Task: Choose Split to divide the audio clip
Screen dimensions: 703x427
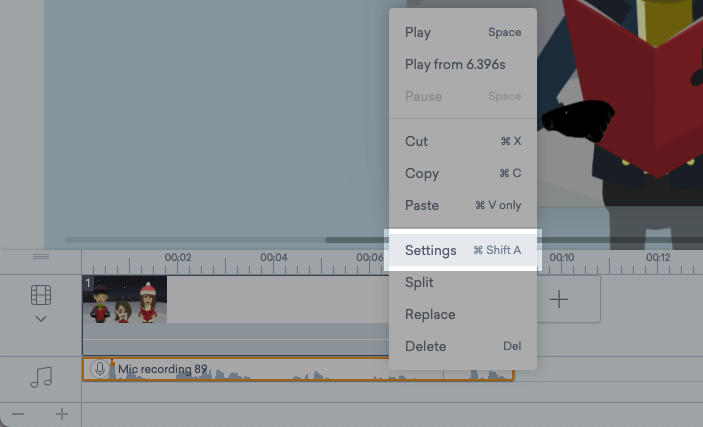Action: tap(419, 282)
